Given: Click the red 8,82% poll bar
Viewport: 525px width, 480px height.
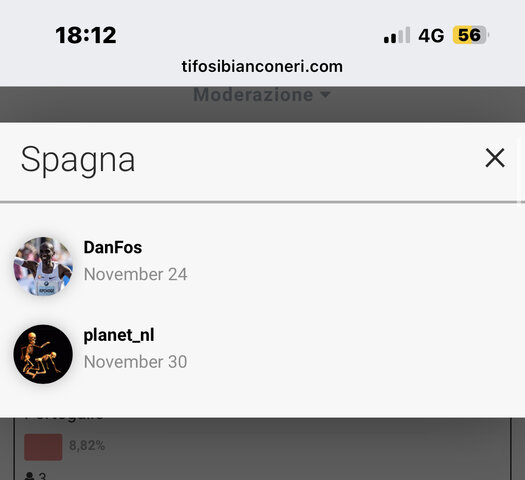Looking at the screenshot, I should 43,447.
